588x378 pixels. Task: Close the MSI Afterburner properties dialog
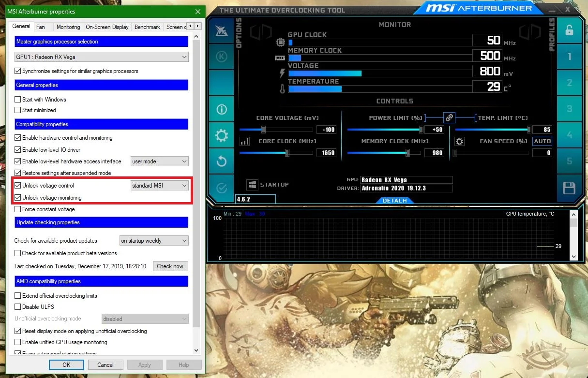(197, 12)
